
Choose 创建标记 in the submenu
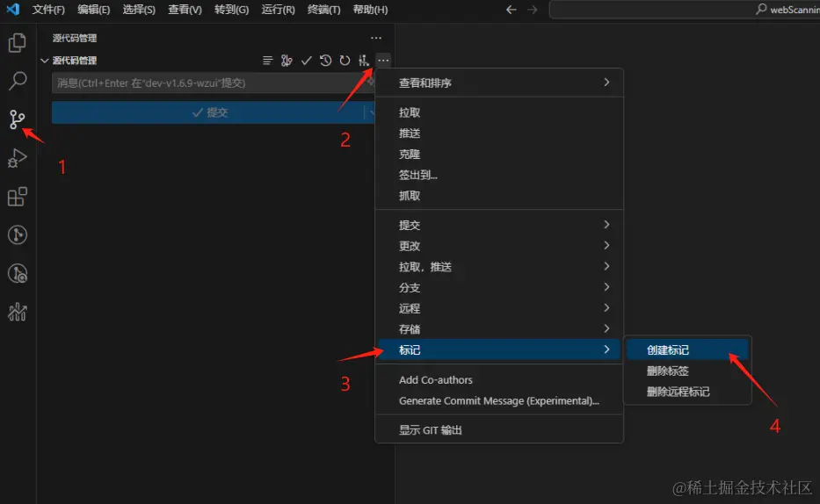pyautogui.click(x=687, y=350)
